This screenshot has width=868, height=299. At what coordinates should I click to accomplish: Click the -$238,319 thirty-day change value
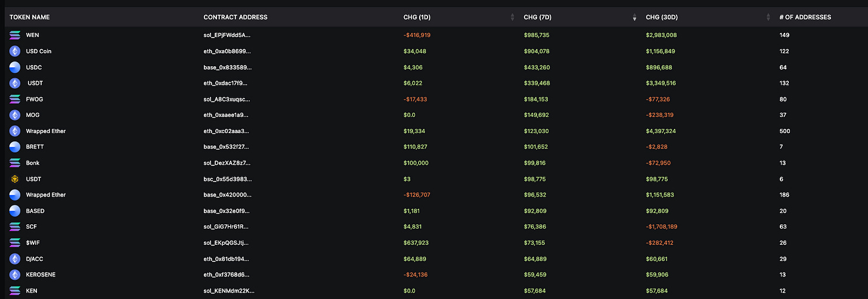pyautogui.click(x=660, y=115)
